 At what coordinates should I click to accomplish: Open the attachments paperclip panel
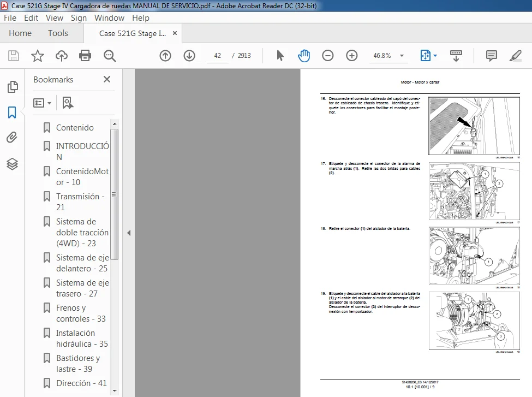point(12,138)
